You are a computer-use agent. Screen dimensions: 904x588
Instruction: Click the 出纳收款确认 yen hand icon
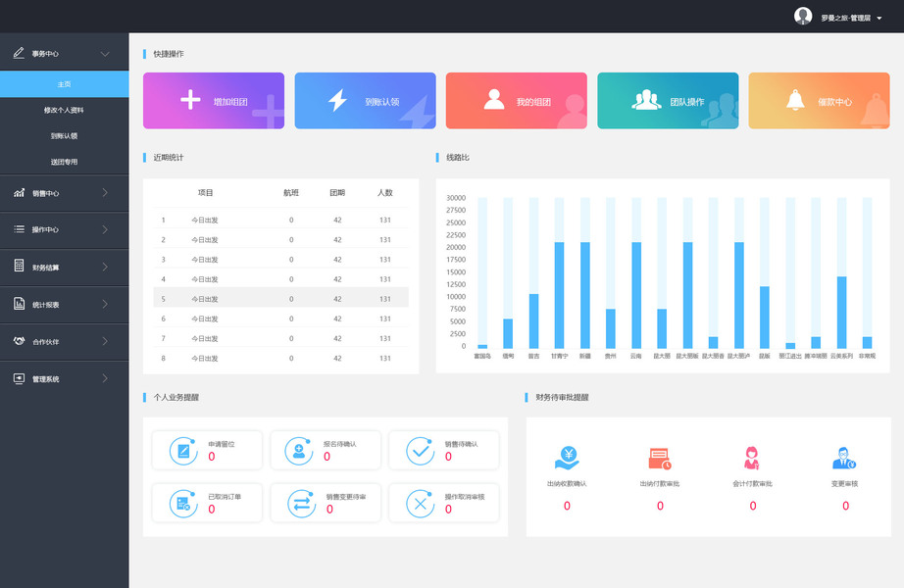click(x=567, y=458)
